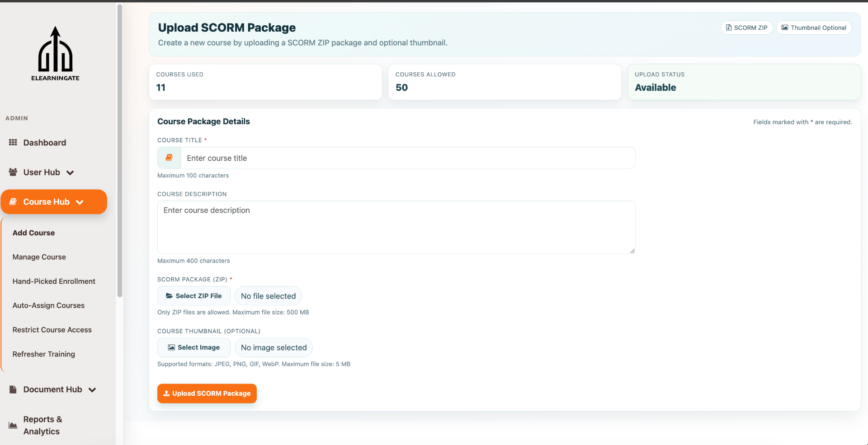Expand the Document Hub chevron

pyautogui.click(x=92, y=390)
